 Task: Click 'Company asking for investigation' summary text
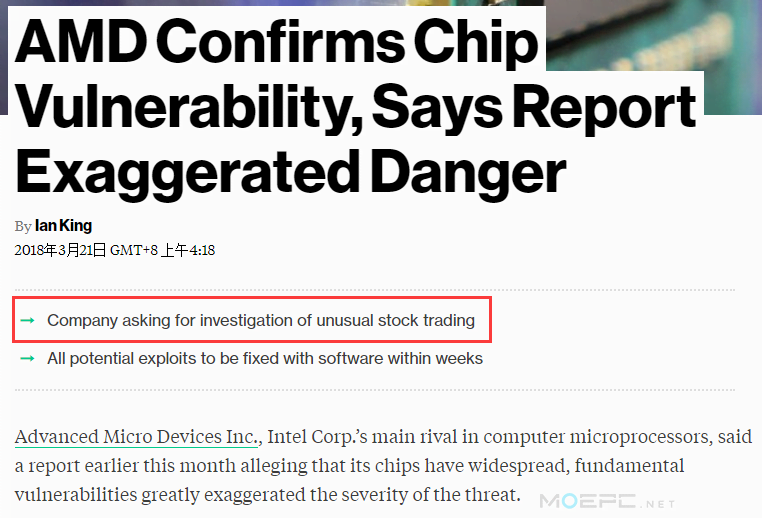[x=261, y=320]
